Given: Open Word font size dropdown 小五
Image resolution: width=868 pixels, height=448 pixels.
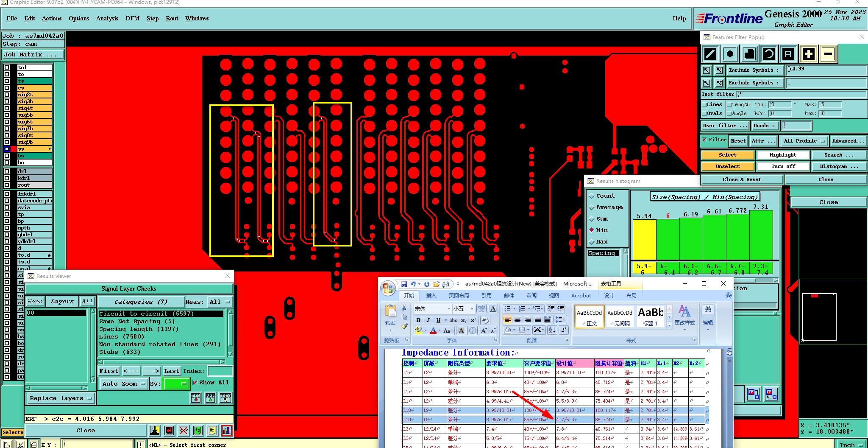Looking at the screenshot, I should click(x=471, y=309).
